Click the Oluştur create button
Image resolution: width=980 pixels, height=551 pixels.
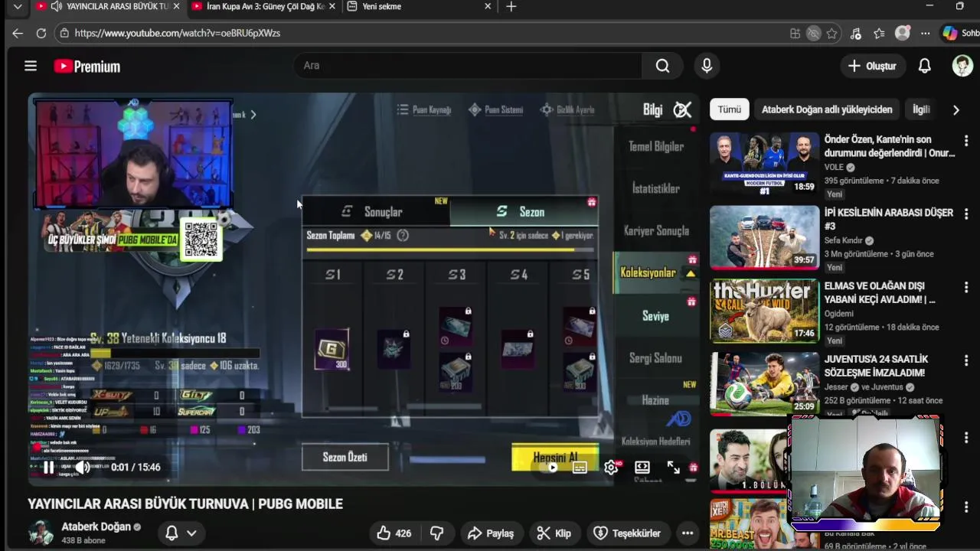pos(872,66)
